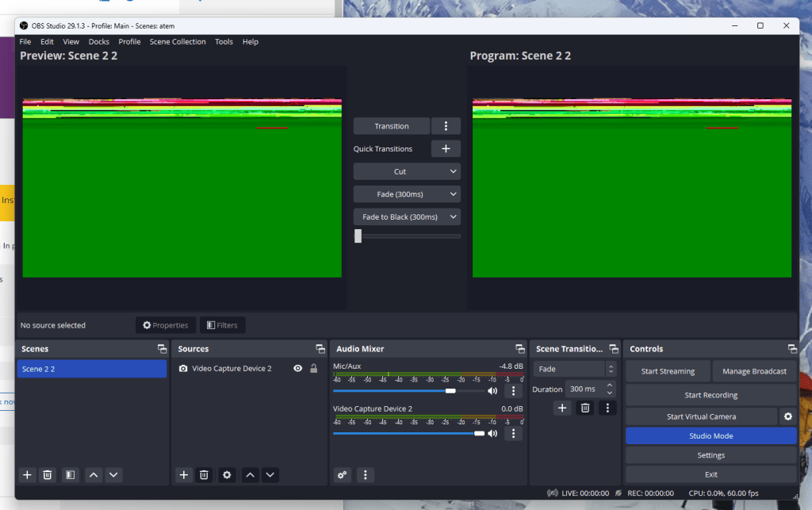Select Scene 2 2 in Scenes list
The height and width of the screenshot is (510, 812).
(92, 369)
